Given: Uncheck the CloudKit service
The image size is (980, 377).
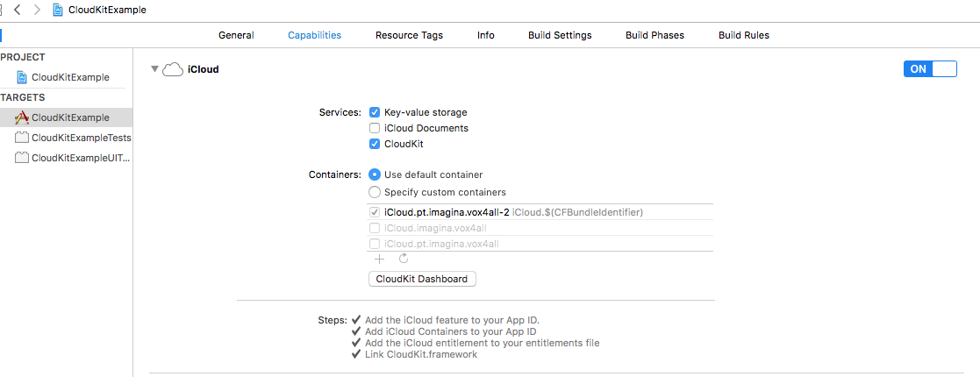Looking at the screenshot, I should 375,144.
